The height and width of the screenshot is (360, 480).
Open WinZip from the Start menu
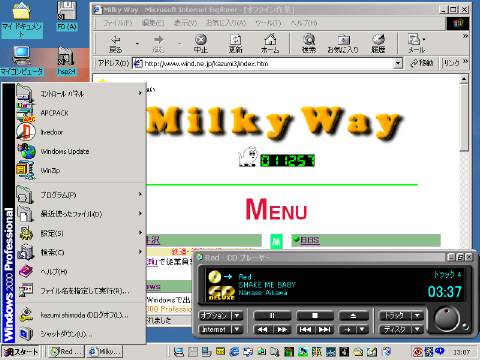point(81,170)
